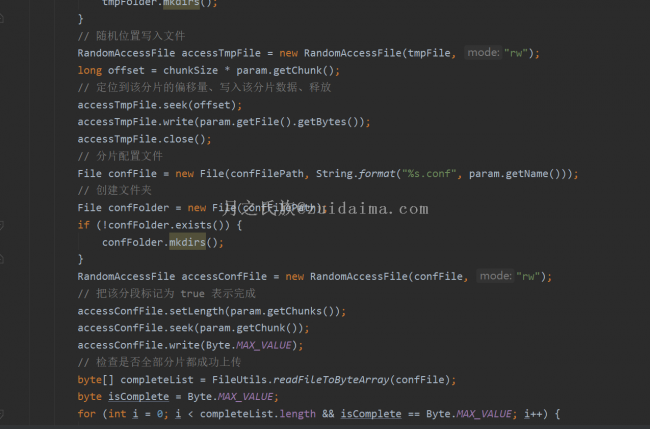Click the 'mode:' hint on the confFile RandomAccessFile line
The width and height of the screenshot is (650, 429).
(495, 276)
